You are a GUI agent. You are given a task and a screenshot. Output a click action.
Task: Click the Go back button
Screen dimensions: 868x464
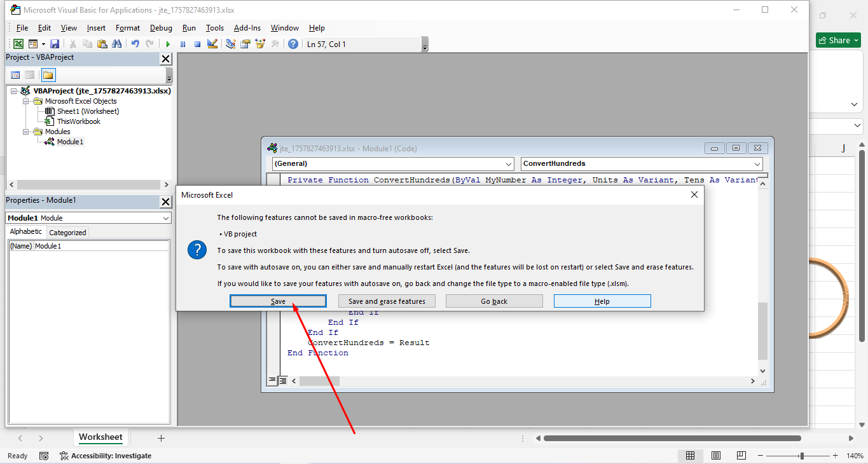click(494, 301)
